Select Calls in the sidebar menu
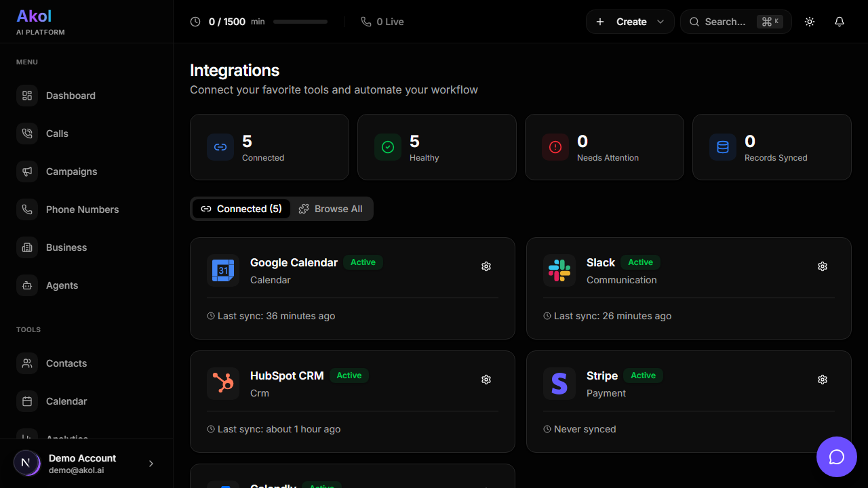The height and width of the screenshot is (488, 868). 57,134
